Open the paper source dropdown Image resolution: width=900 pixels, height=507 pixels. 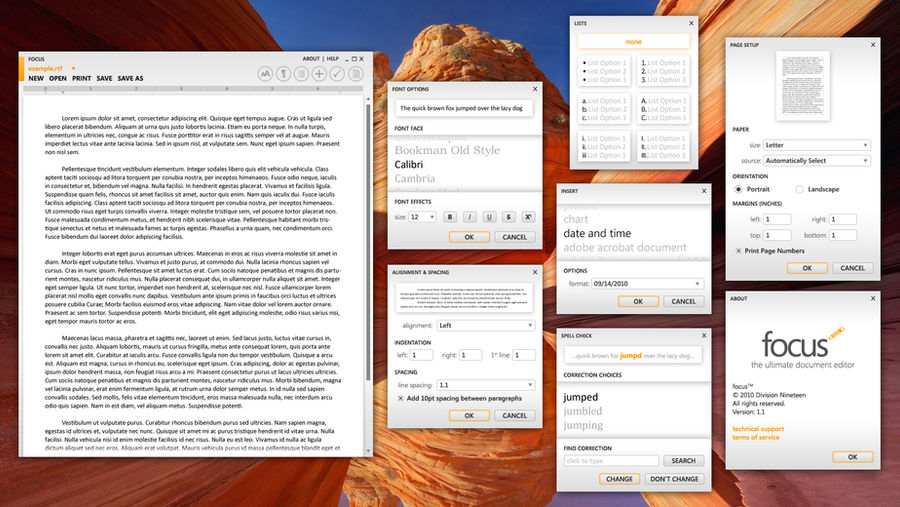pyautogui.click(x=817, y=161)
